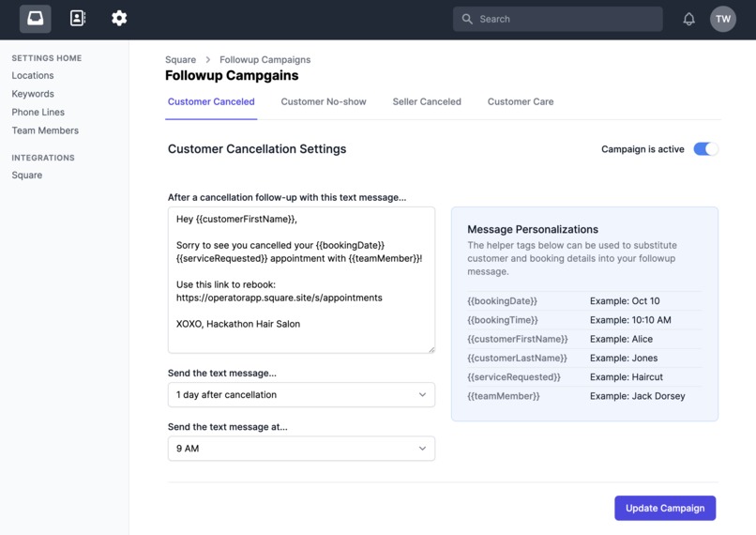Click the Followup Campgains page title
This screenshot has width=756, height=535.
click(x=232, y=75)
